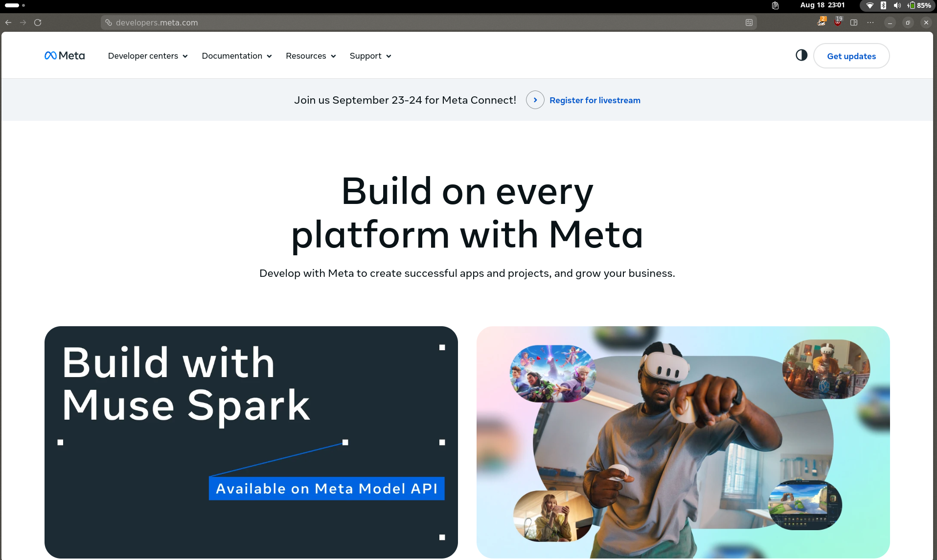The width and height of the screenshot is (937, 560).
Task: Click the Meta logo
Action: click(65, 56)
